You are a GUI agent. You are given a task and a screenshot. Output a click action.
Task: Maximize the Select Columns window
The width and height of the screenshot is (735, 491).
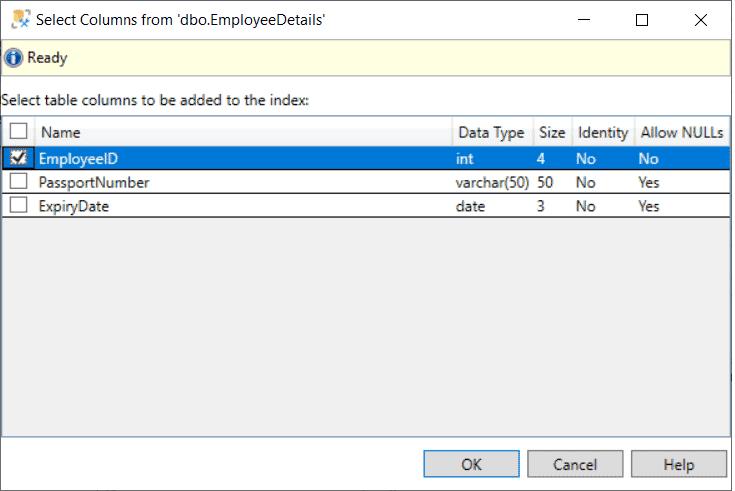pyautogui.click(x=642, y=19)
